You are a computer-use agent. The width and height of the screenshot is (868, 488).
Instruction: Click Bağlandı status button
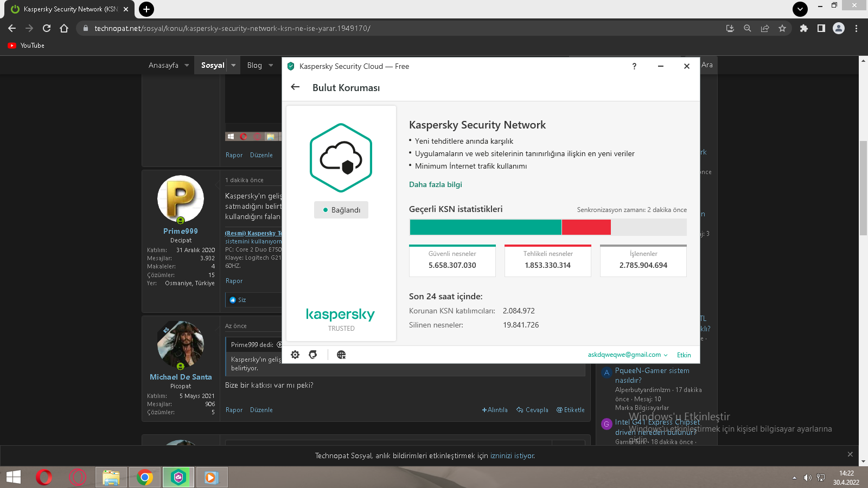tap(341, 210)
